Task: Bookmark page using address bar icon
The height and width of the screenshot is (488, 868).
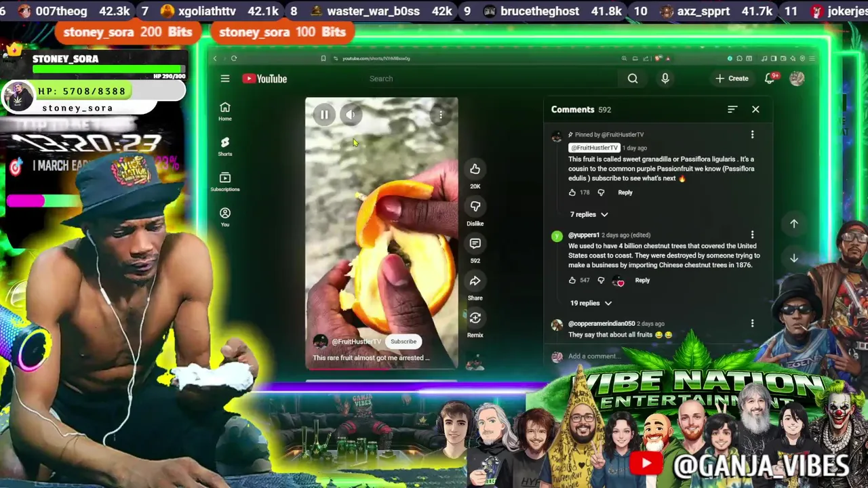Action: click(323, 58)
